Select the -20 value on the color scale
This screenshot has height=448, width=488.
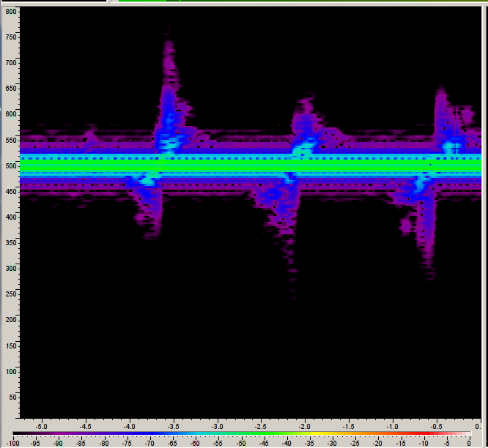(x=377, y=444)
